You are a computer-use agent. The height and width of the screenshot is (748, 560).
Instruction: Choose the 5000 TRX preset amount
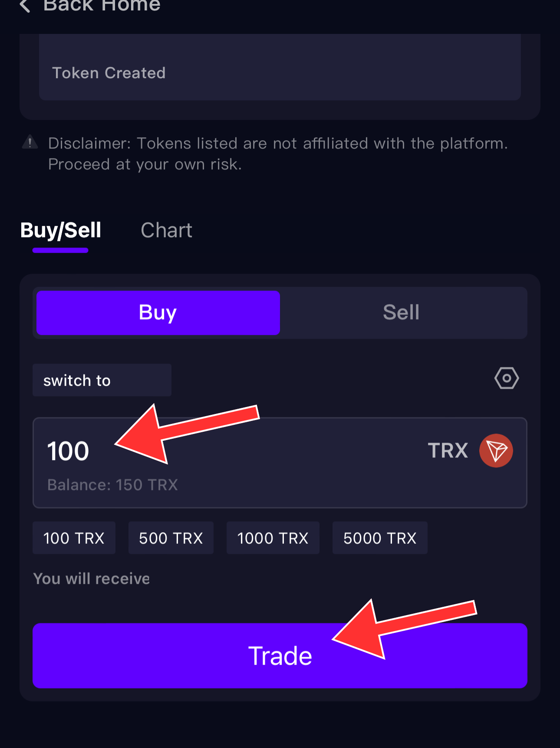click(x=380, y=538)
